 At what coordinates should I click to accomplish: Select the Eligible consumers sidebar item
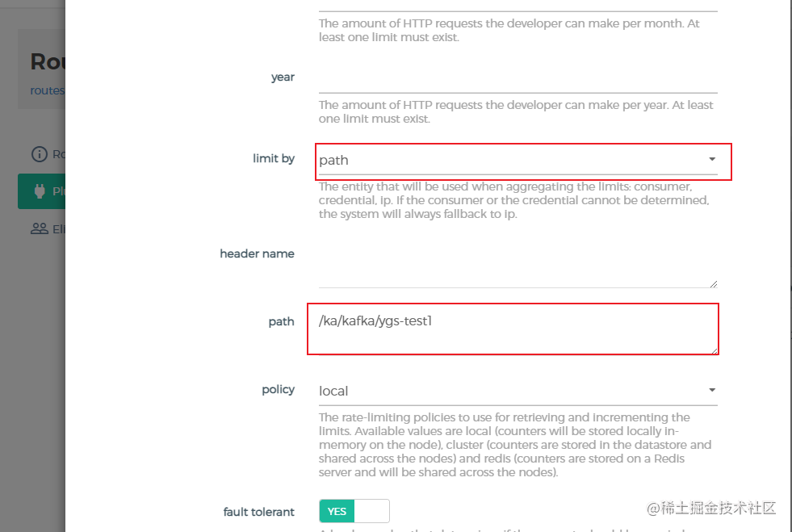click(x=48, y=229)
